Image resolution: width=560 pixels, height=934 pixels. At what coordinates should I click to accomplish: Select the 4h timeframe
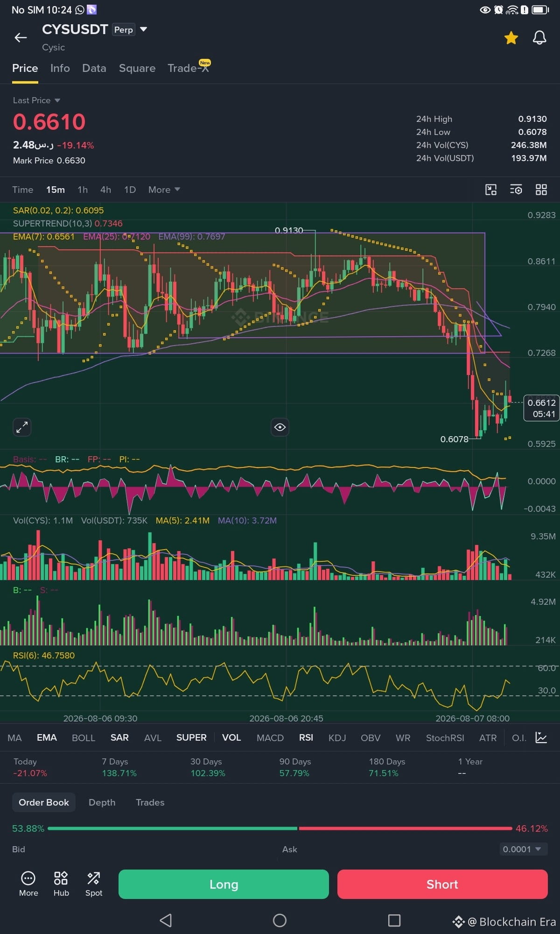point(106,190)
